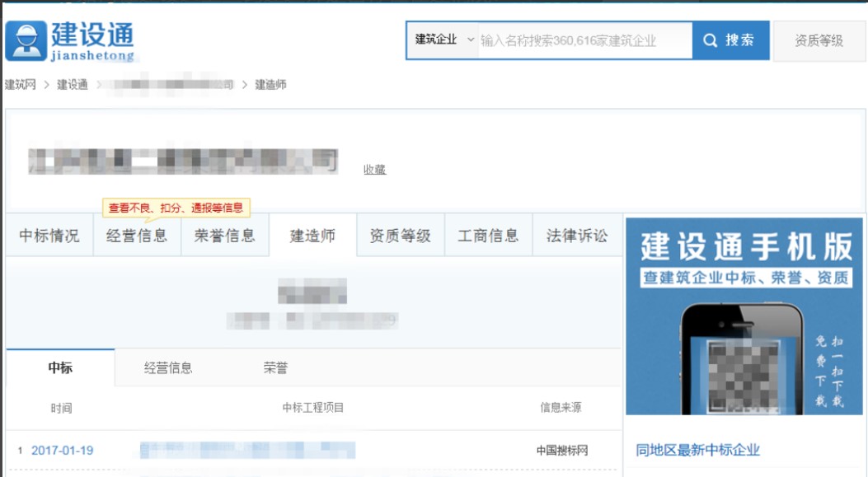
Task: Click the 中标工程项目 column header
Action: (x=312, y=407)
